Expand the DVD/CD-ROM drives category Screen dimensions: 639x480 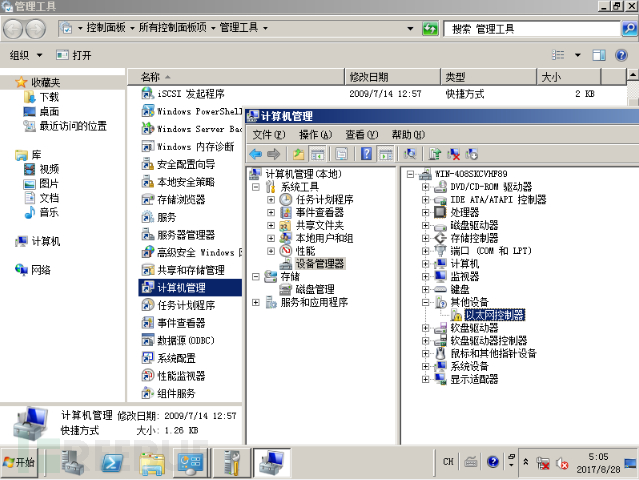pos(425,187)
